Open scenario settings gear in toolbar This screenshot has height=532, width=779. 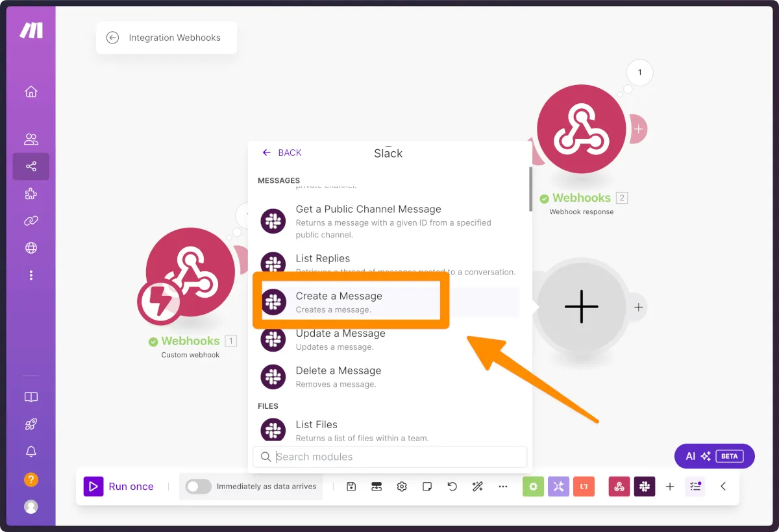pyautogui.click(x=402, y=487)
